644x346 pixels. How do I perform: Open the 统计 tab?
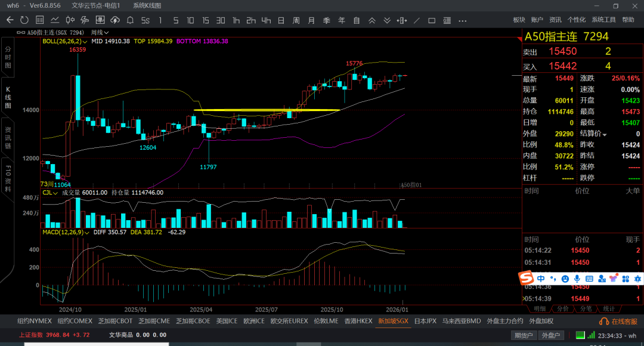(609, 308)
